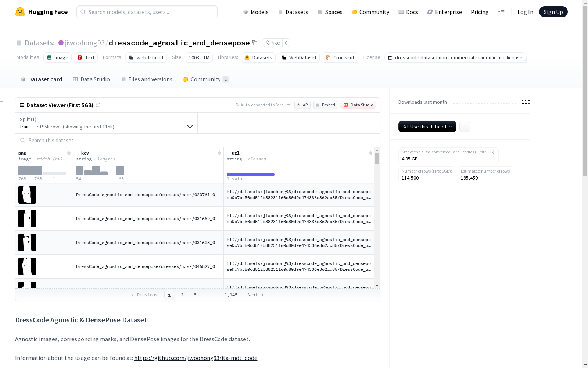Image resolution: width=588 pixels, height=368 pixels.
Task: Sort the __key__ column
Action: (x=219, y=153)
